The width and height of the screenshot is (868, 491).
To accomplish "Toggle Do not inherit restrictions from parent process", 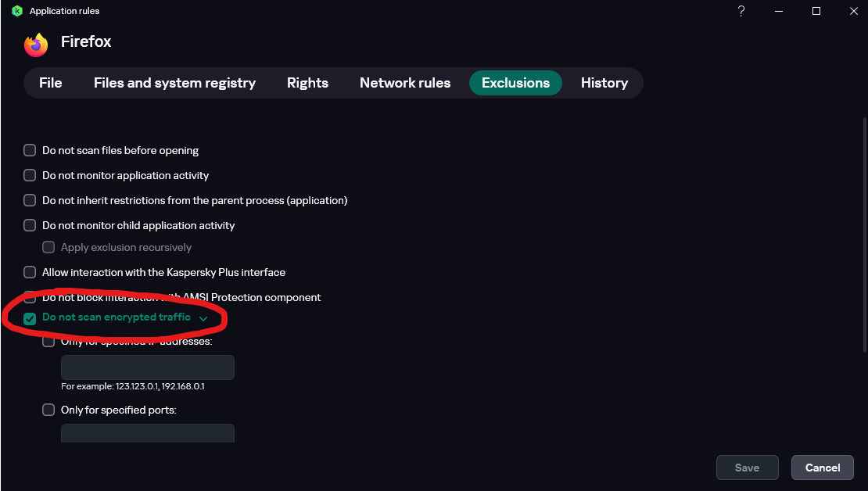I will point(30,200).
